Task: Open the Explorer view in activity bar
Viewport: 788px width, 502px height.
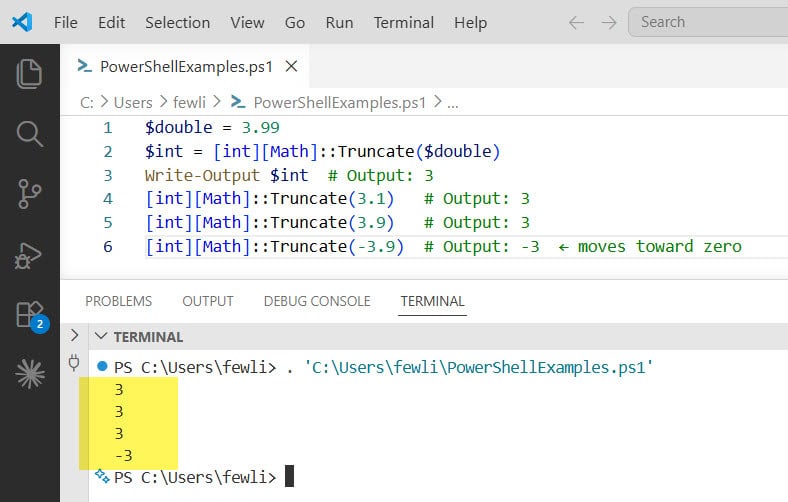Action: pos(29,73)
